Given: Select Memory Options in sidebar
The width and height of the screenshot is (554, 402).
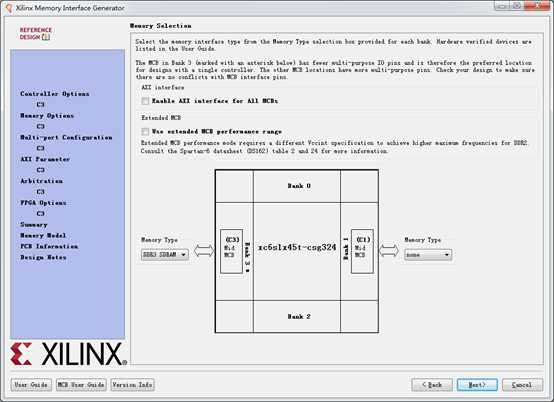Looking at the screenshot, I should pyautogui.click(x=47, y=116).
